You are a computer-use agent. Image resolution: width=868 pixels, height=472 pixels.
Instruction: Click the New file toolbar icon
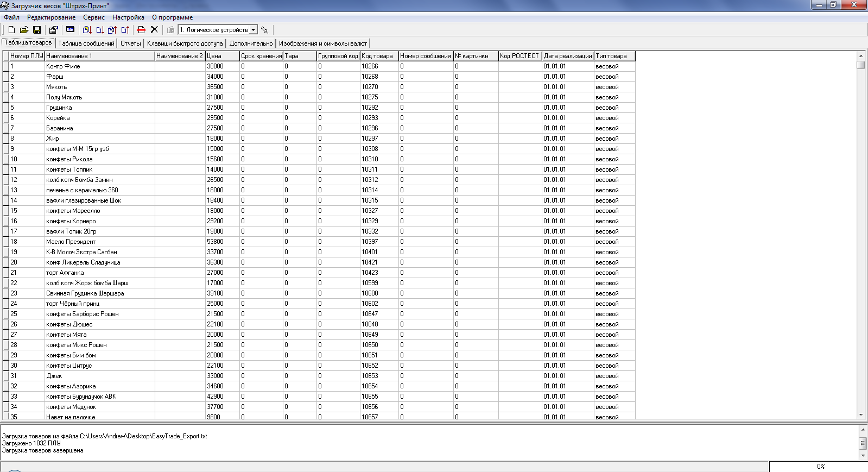pyautogui.click(x=11, y=30)
